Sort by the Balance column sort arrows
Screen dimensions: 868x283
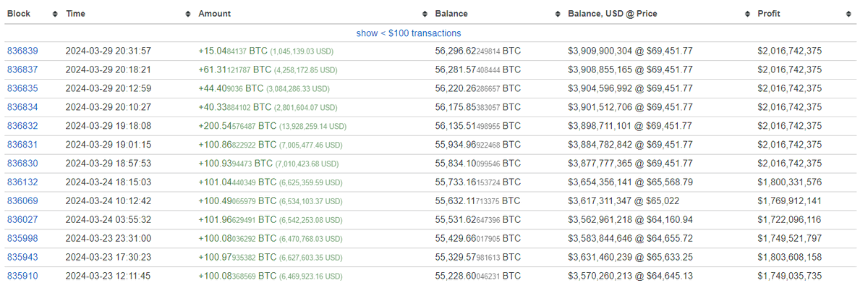click(x=558, y=14)
